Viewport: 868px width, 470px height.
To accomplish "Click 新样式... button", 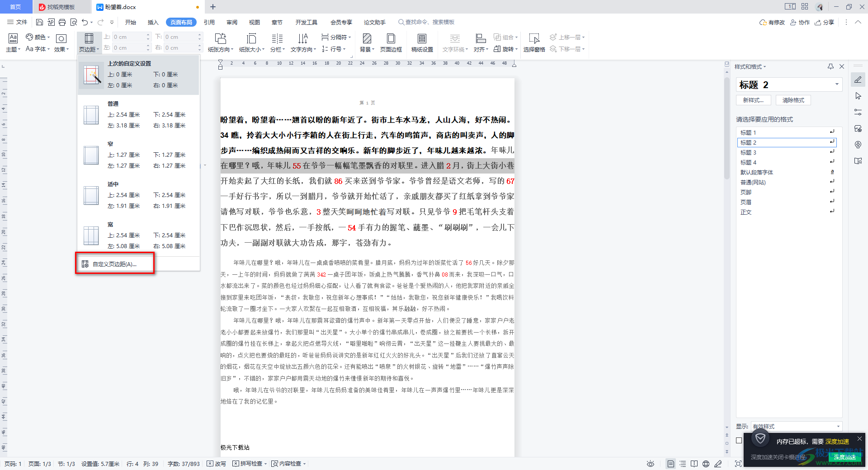I will [x=753, y=100].
